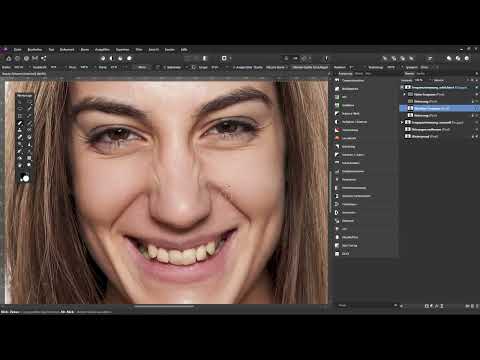
Task: Switch to the Liquify Persona icon
Action: (17, 58)
